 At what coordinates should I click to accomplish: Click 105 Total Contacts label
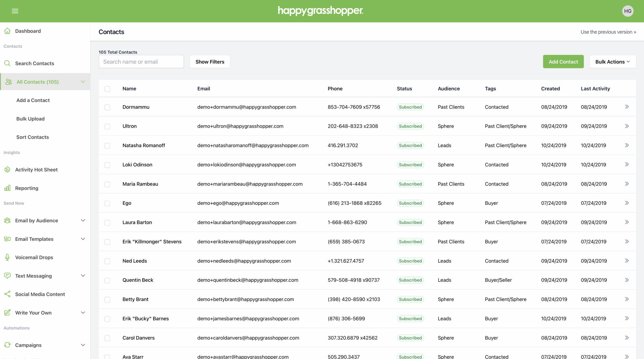118,52
